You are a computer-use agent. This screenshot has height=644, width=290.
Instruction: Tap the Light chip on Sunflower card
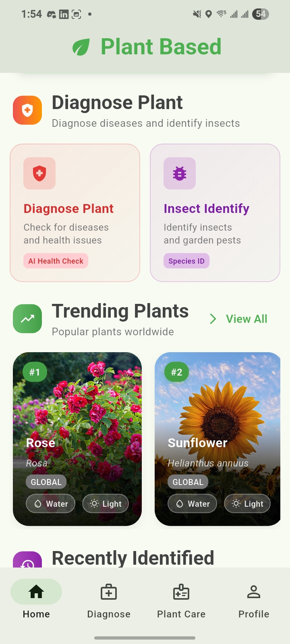[247, 504]
